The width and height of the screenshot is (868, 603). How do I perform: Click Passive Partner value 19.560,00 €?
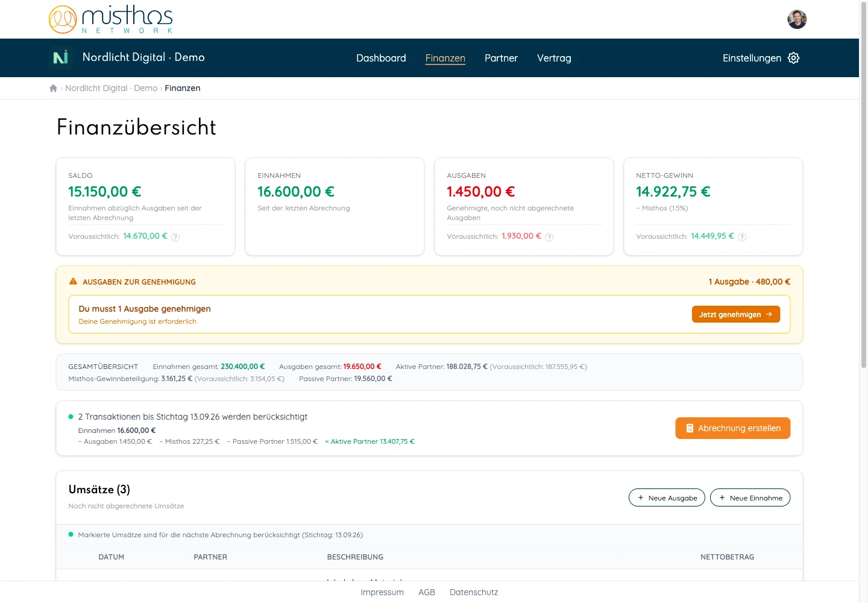(373, 379)
